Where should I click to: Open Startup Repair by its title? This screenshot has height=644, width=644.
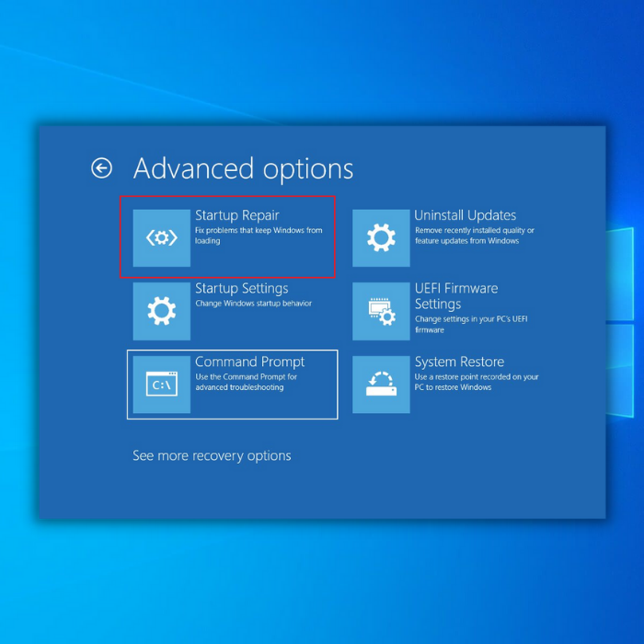[x=237, y=215]
